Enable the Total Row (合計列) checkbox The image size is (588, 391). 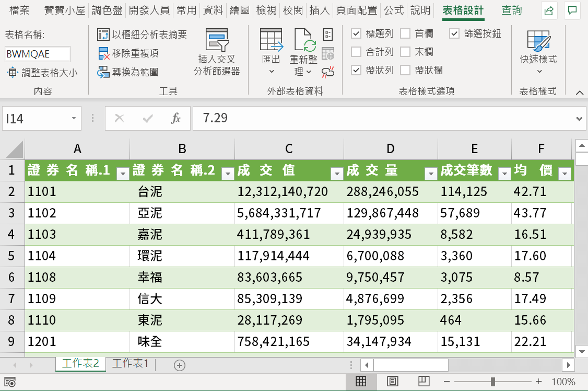[x=356, y=52]
